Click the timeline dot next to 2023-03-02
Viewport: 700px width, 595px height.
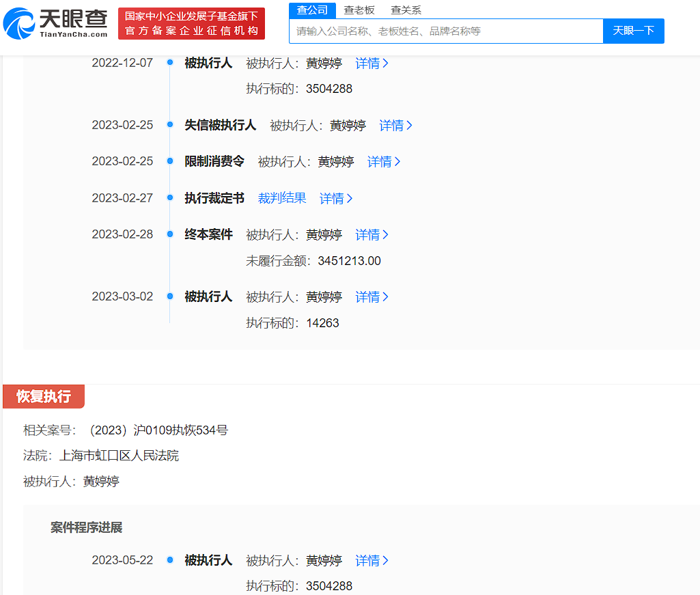(x=169, y=296)
